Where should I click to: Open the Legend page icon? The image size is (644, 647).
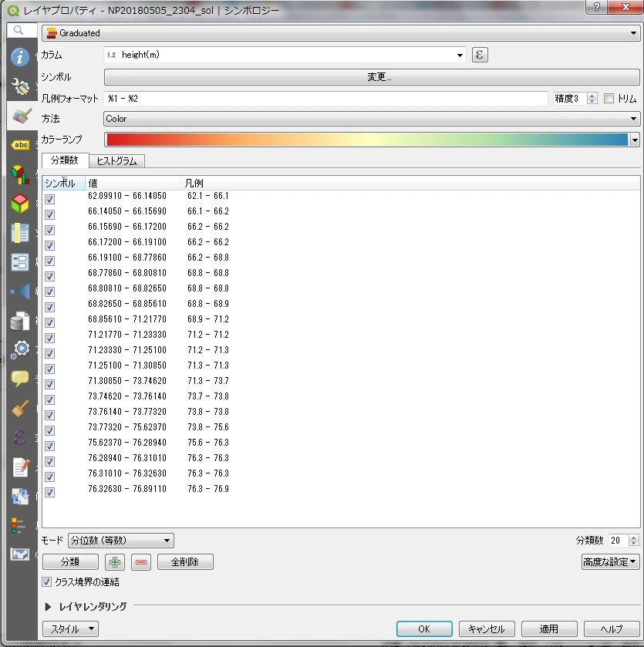click(x=19, y=526)
